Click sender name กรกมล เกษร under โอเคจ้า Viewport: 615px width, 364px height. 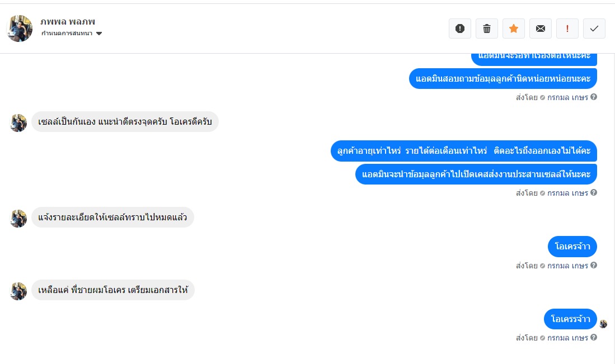coord(567,266)
